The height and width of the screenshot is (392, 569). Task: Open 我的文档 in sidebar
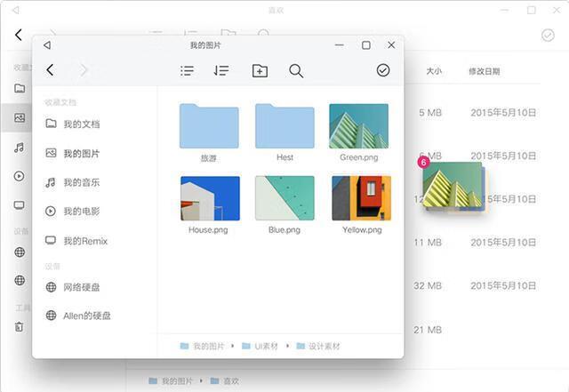pyautogui.click(x=81, y=124)
